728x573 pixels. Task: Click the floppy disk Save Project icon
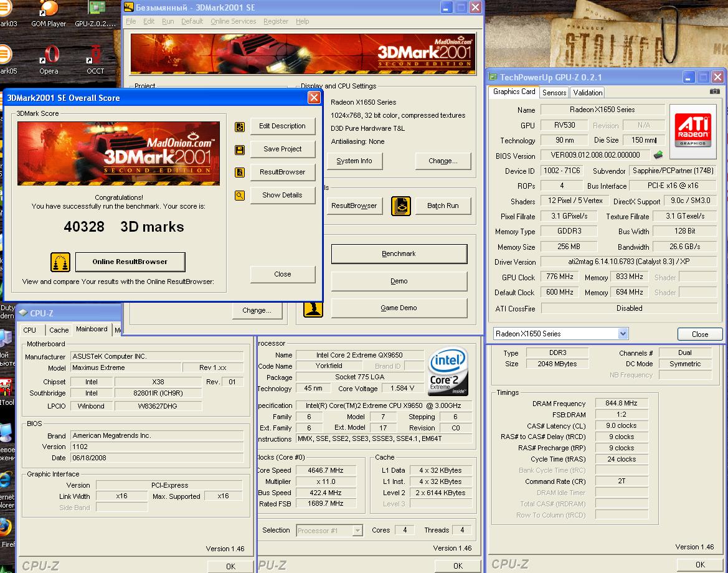[240, 149]
